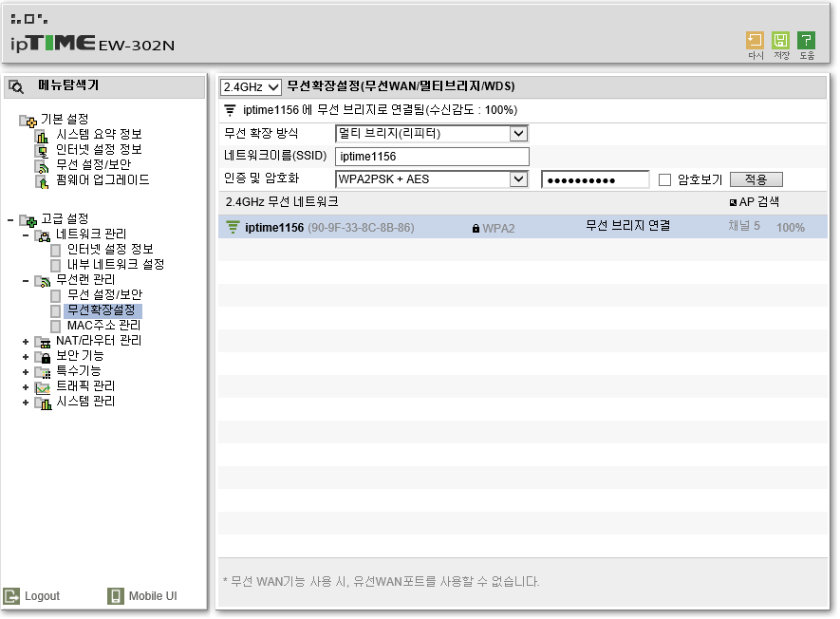The height and width of the screenshot is (619, 840).
Task: Click the NAT/라우터 관리 folder icon
Action: click(x=43, y=342)
